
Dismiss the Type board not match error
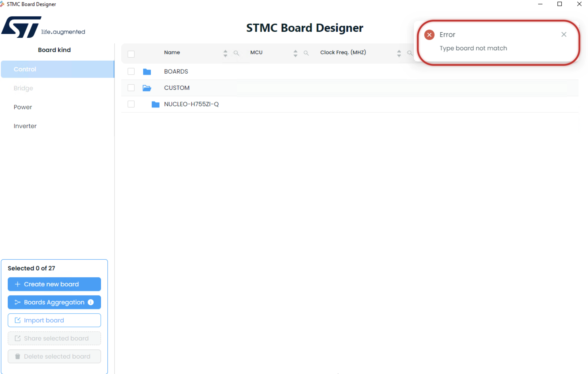point(564,34)
